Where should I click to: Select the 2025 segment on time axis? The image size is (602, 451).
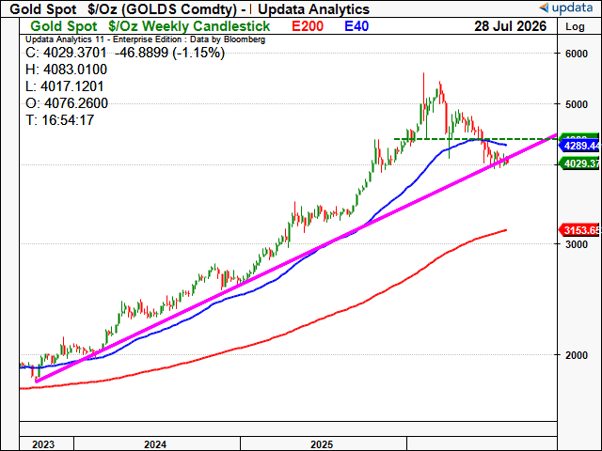coord(322,444)
